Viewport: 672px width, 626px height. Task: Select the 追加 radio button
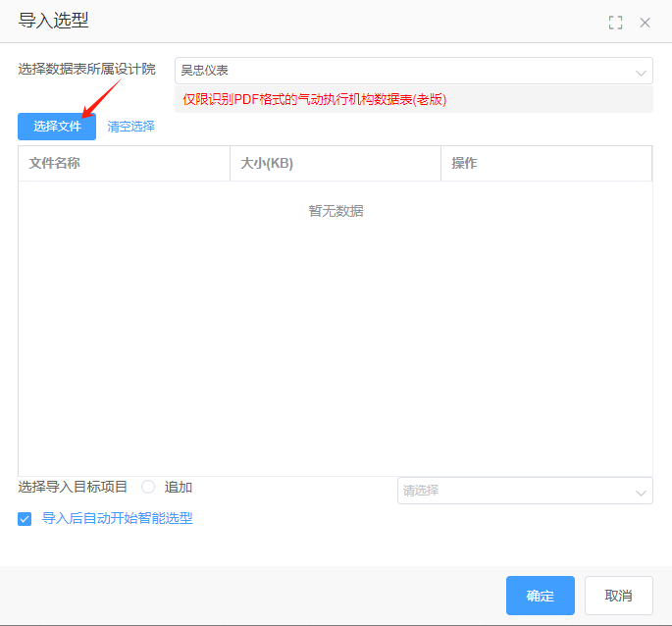pos(148,487)
